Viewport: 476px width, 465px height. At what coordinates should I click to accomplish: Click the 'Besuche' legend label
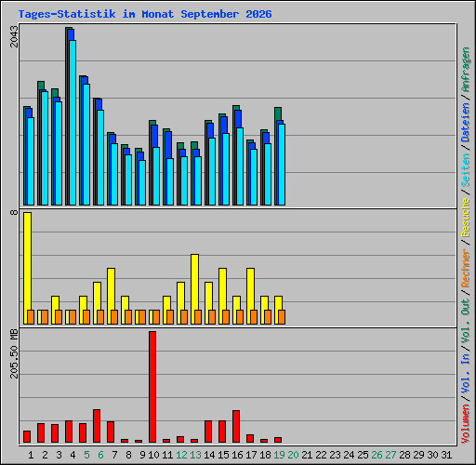466,218
